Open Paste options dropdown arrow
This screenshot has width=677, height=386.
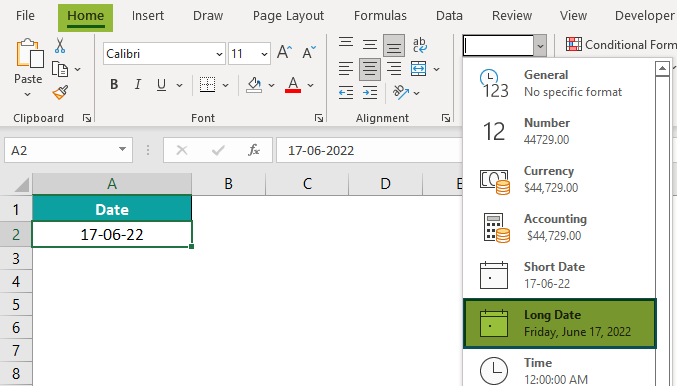[27, 95]
